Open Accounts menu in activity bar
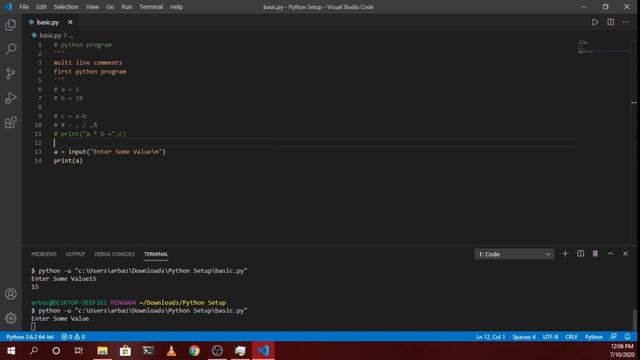640x360 pixels. [11, 294]
